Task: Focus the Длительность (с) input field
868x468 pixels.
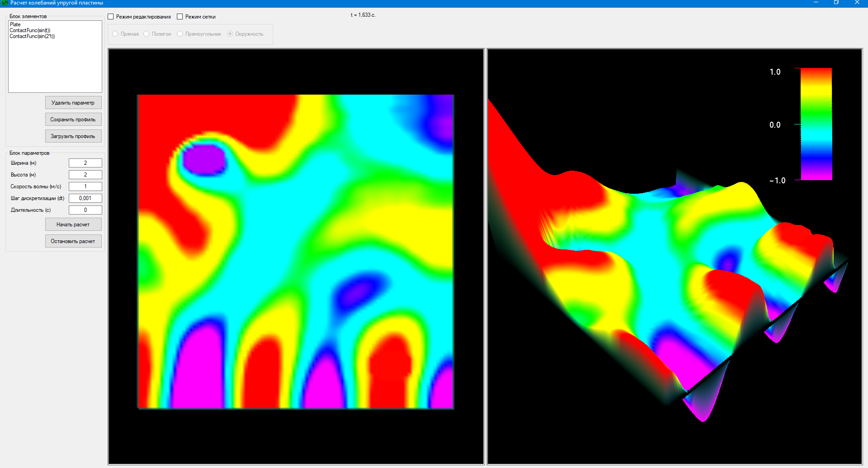Action: pos(85,210)
